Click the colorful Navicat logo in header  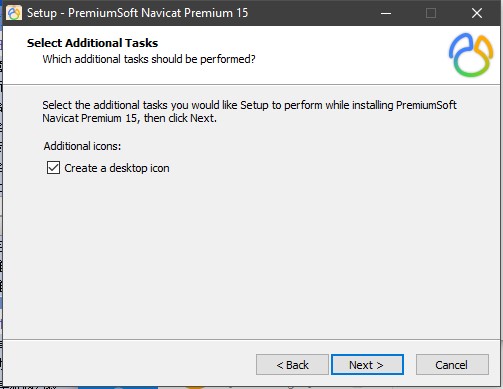click(471, 55)
